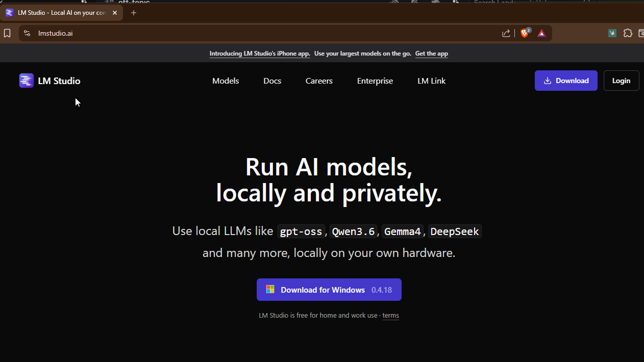Go to the Careers page
Viewport: 644px width, 362px height.
(x=319, y=81)
